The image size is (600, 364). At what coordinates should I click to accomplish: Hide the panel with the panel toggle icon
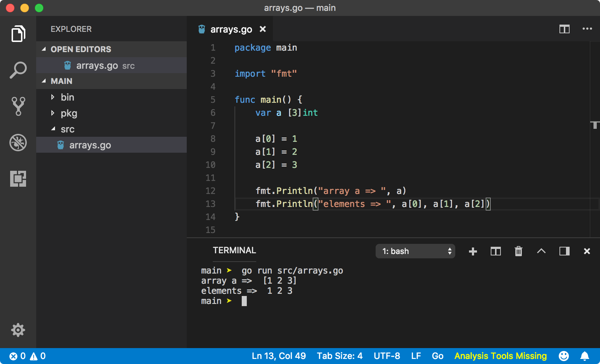pyautogui.click(x=564, y=251)
